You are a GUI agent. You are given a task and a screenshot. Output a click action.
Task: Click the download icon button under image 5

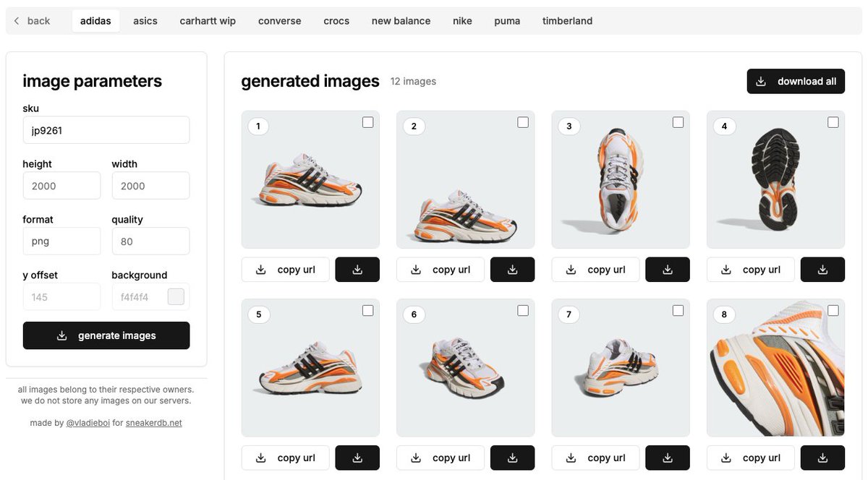357,458
